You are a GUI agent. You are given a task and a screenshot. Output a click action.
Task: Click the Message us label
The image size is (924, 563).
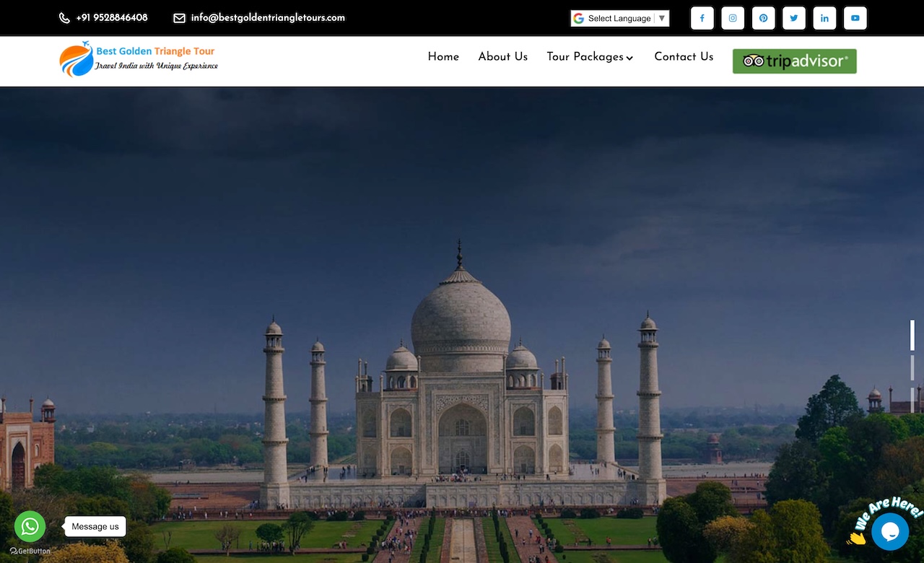[95, 527]
